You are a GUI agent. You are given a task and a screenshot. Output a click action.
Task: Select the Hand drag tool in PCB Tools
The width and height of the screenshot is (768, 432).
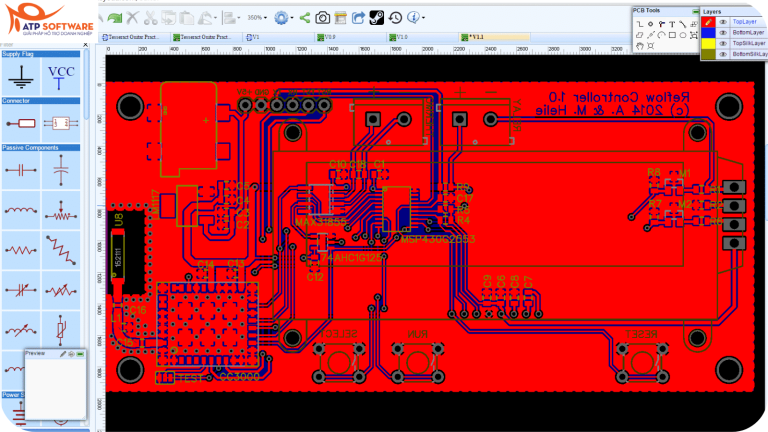click(640, 46)
